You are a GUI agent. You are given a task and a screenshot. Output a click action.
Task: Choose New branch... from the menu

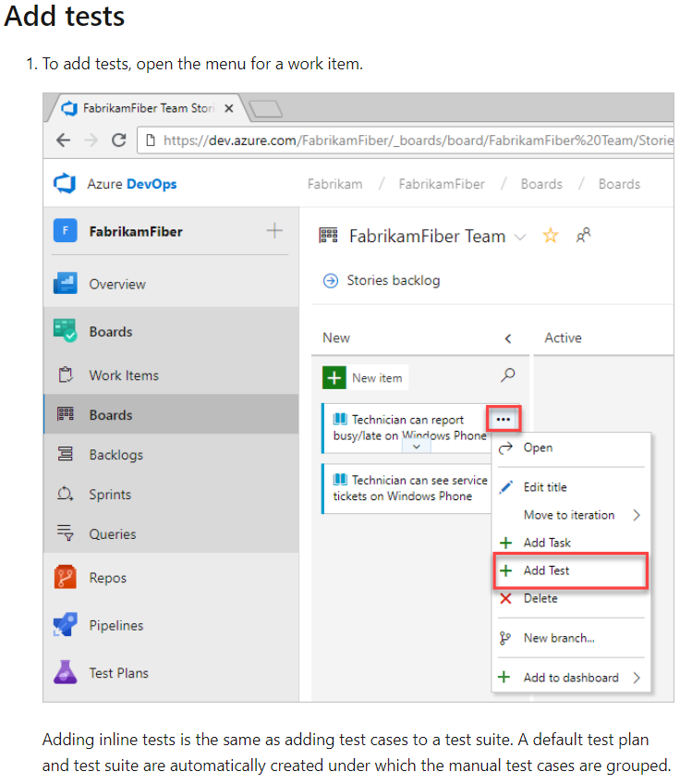pyautogui.click(x=571, y=638)
